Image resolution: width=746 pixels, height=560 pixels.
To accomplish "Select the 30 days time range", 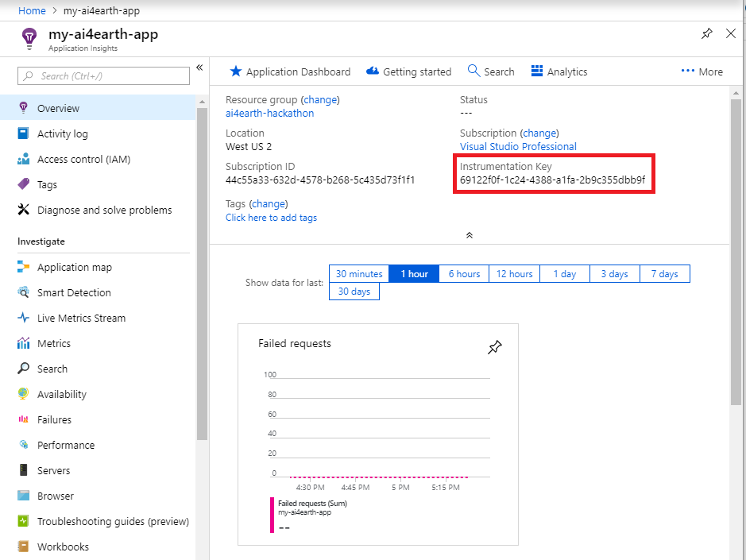I will pyautogui.click(x=354, y=292).
